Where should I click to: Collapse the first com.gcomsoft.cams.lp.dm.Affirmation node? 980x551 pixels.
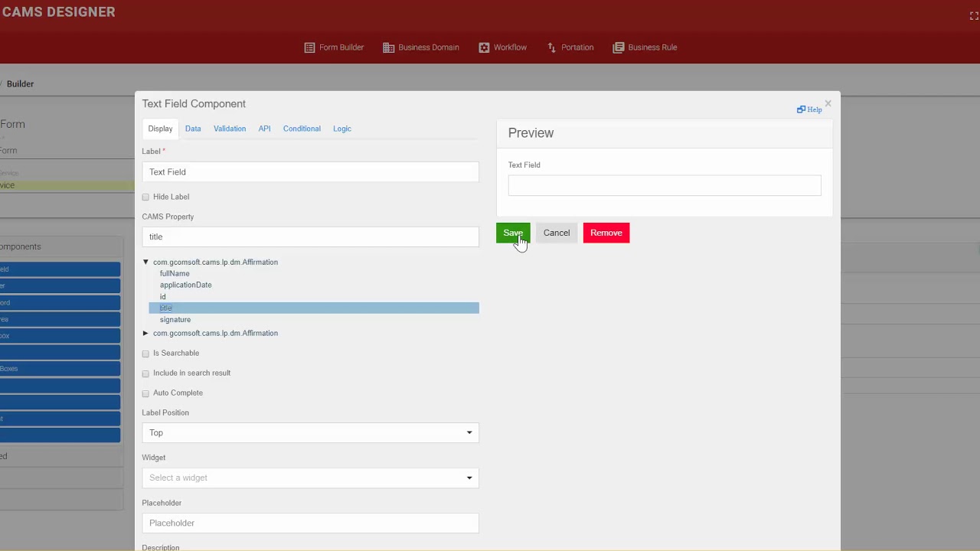(145, 262)
